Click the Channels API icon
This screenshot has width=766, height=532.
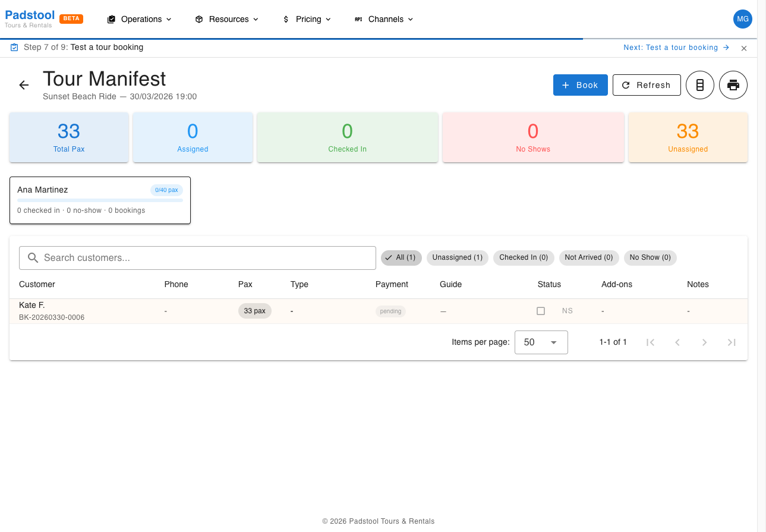pyautogui.click(x=358, y=20)
